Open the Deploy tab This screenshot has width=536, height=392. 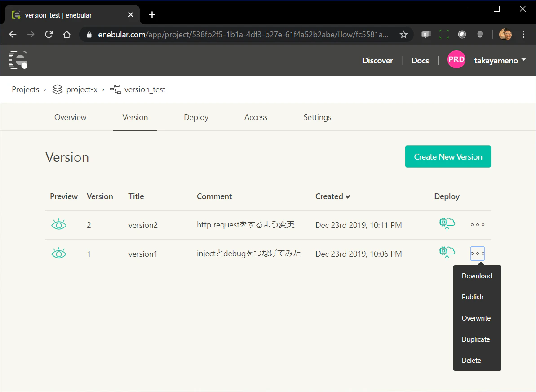tap(196, 117)
